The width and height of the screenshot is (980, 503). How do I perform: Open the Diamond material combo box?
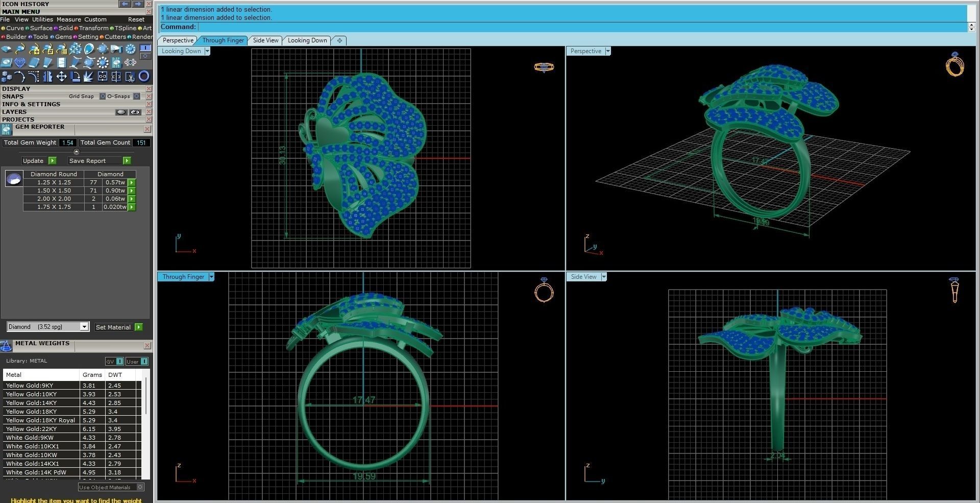tap(48, 327)
